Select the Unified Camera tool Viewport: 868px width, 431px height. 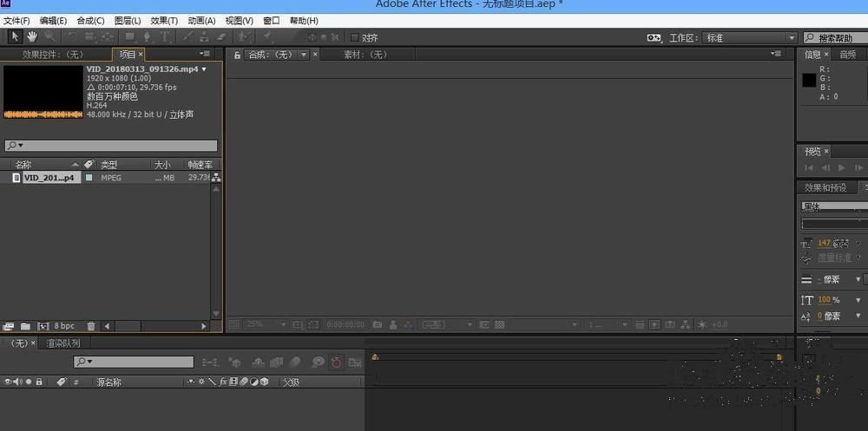(x=89, y=36)
